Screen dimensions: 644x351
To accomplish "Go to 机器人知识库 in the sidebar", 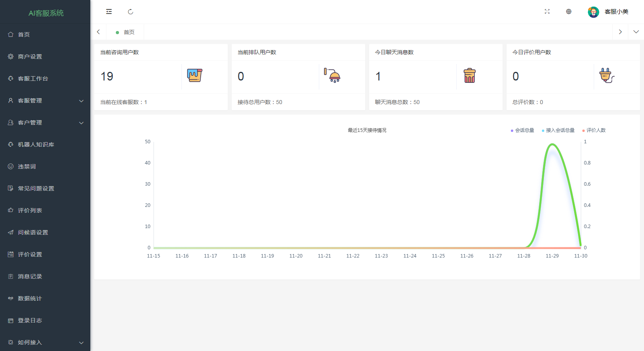I will click(x=36, y=144).
